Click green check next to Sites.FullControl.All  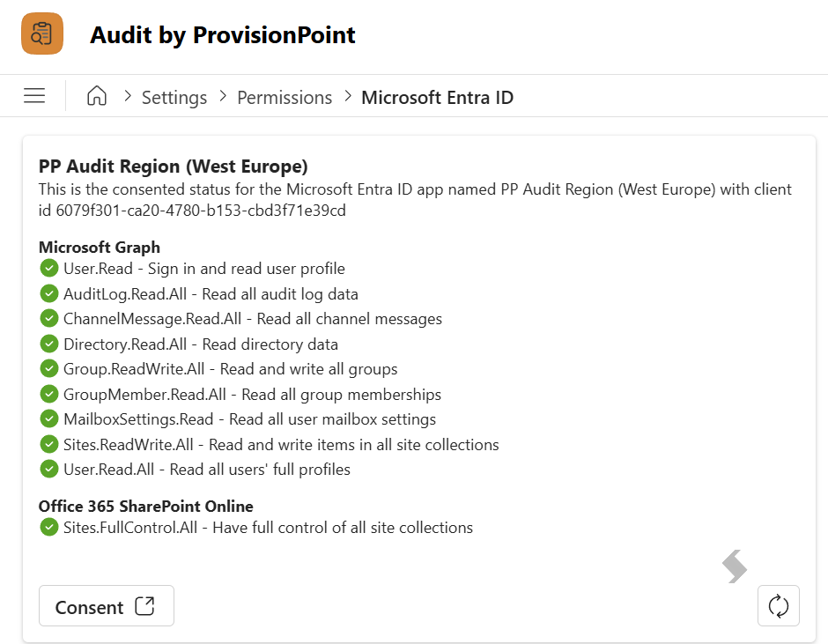pos(49,527)
